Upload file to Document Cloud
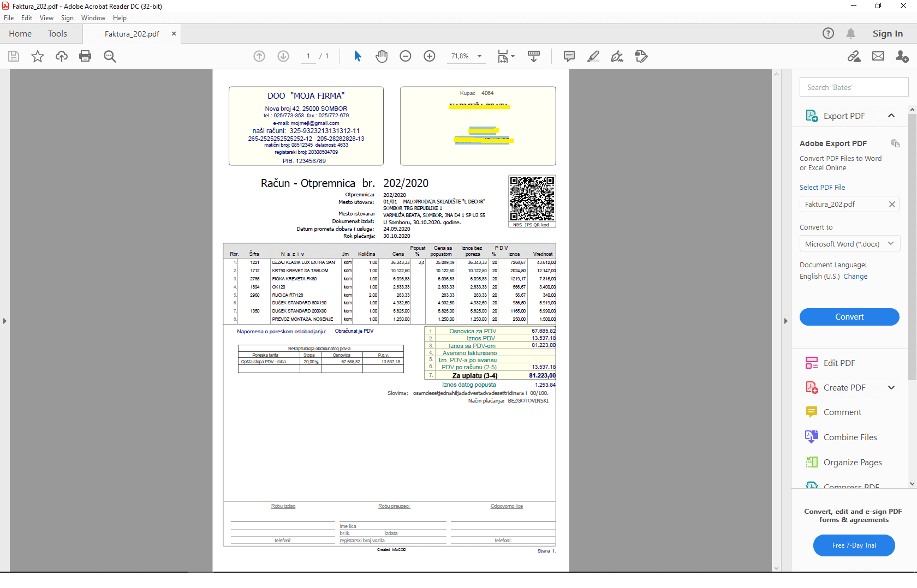The width and height of the screenshot is (917, 588). [x=62, y=56]
